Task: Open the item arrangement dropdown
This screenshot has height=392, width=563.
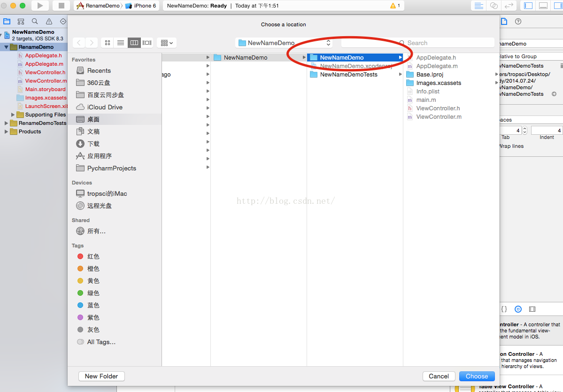Action: click(x=167, y=43)
